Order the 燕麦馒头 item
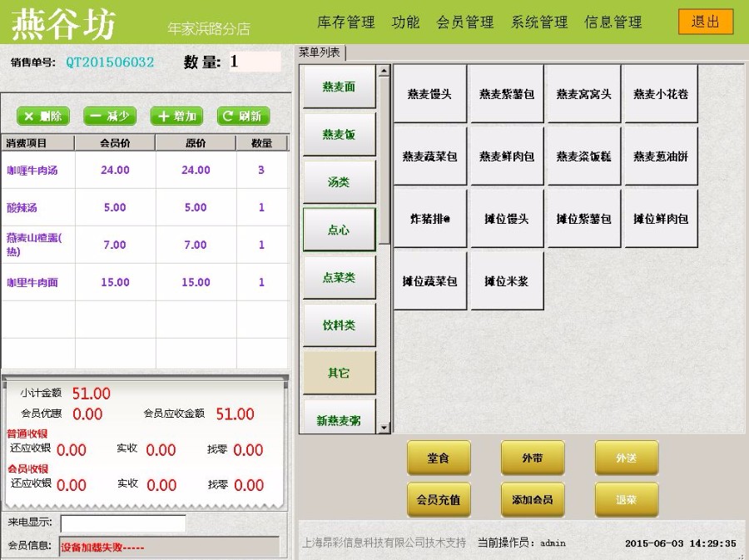This screenshot has width=749, height=560. click(429, 93)
